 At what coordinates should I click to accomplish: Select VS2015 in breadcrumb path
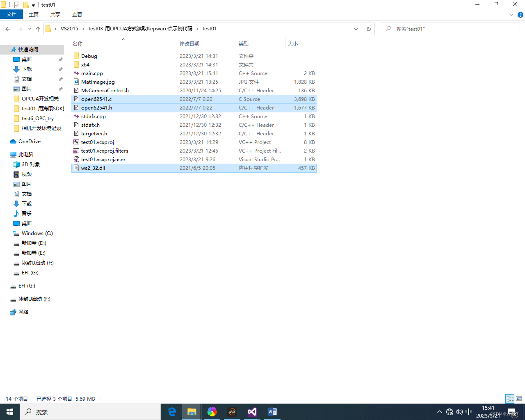[69, 29]
